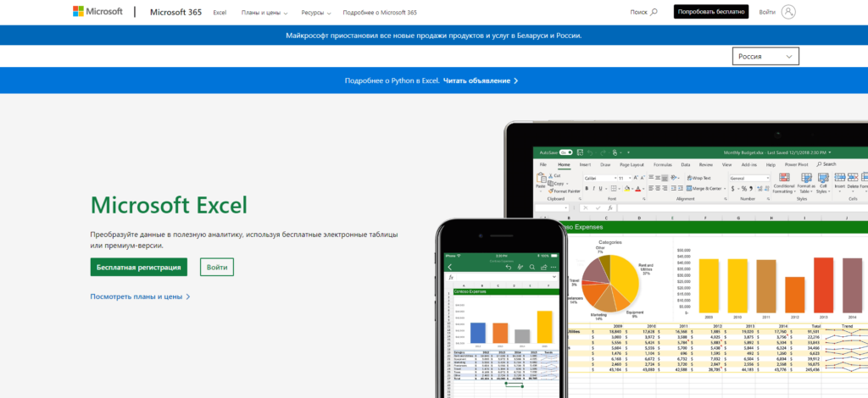Open Посмотреть планы и цены link

pyautogui.click(x=140, y=296)
